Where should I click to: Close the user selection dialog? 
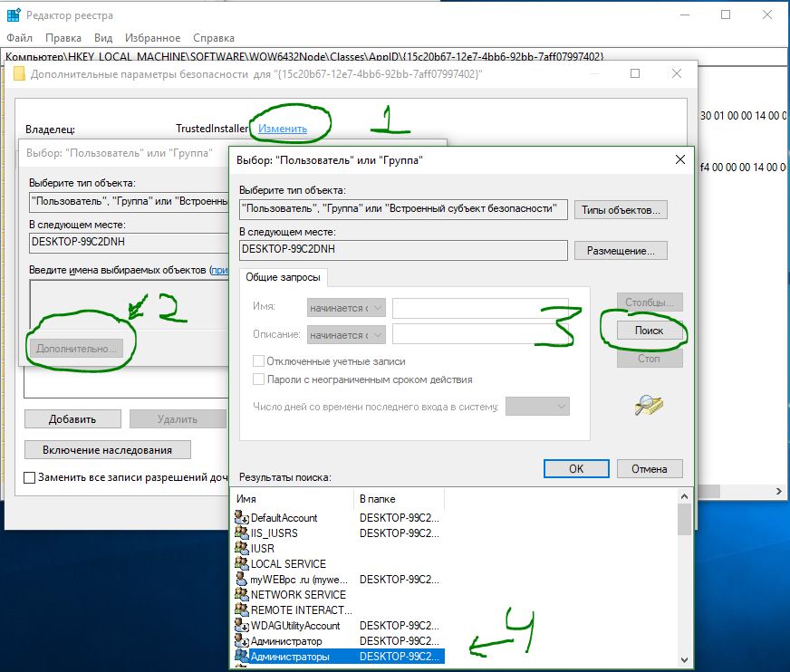679,159
